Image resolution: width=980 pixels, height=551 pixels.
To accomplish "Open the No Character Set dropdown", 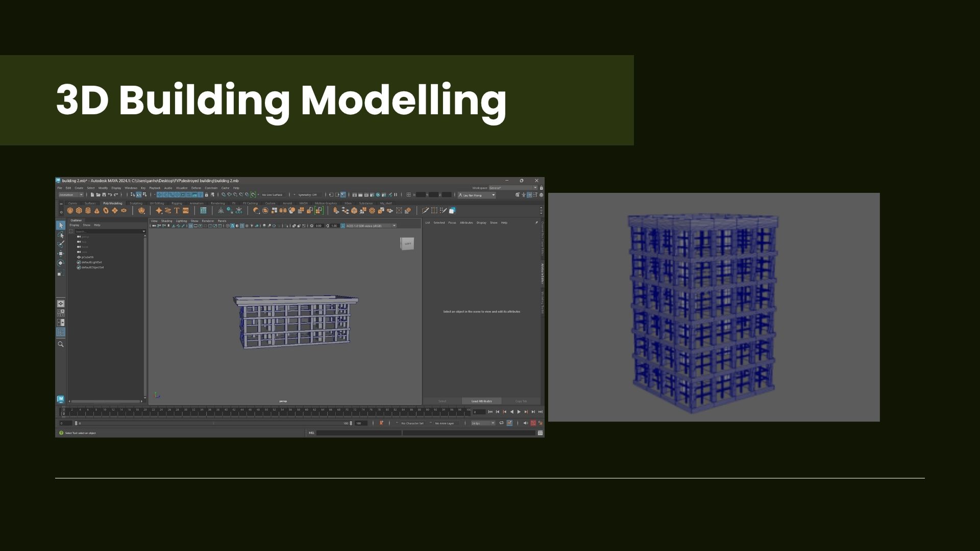I will (412, 423).
